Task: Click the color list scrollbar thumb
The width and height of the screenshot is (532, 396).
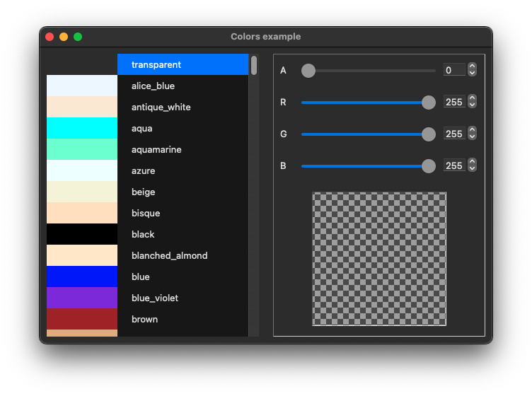Action: [x=254, y=66]
